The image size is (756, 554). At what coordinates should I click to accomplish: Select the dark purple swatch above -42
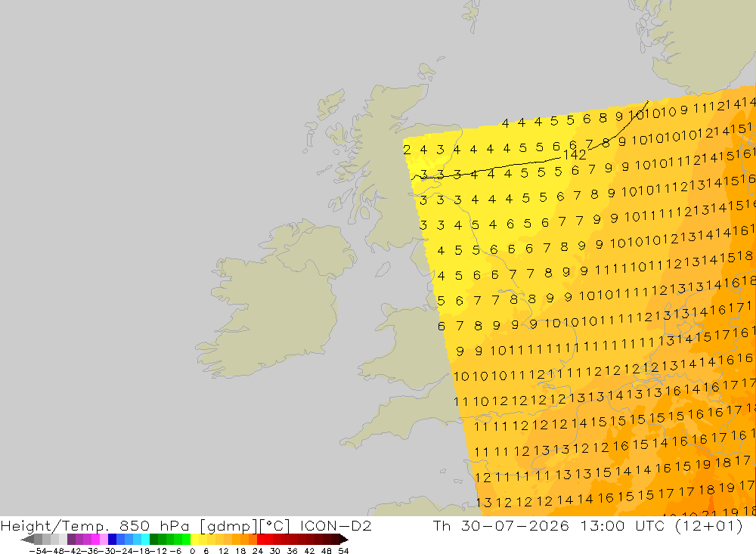coord(71,540)
